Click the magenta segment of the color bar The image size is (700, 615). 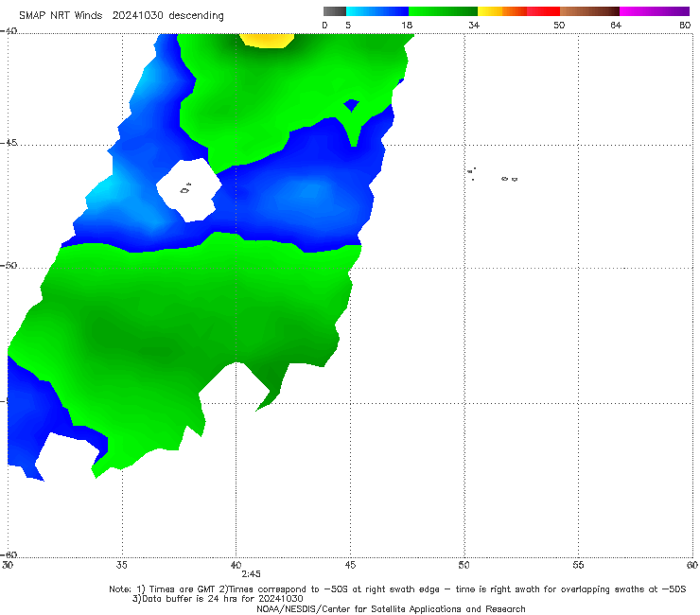coord(655,11)
